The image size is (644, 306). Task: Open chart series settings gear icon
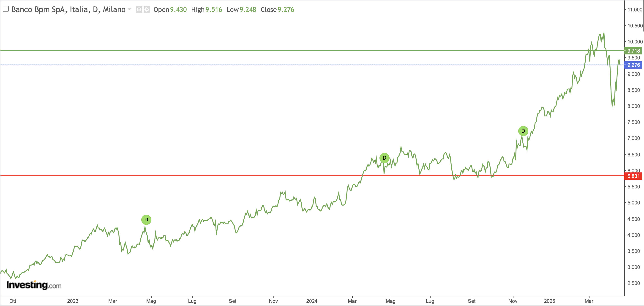click(147, 9)
